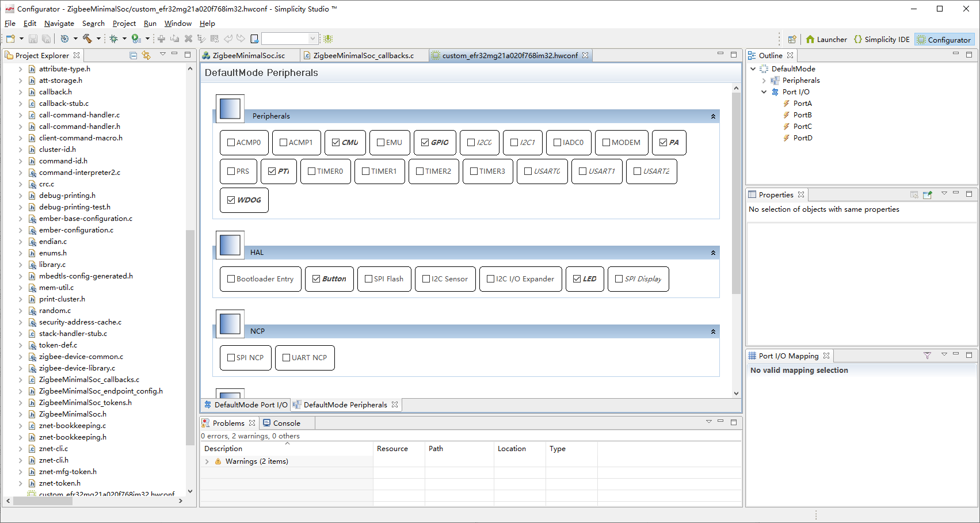Screen dimensions: 980x523
Task: Switch to the Launcher perspective
Action: tap(826, 39)
